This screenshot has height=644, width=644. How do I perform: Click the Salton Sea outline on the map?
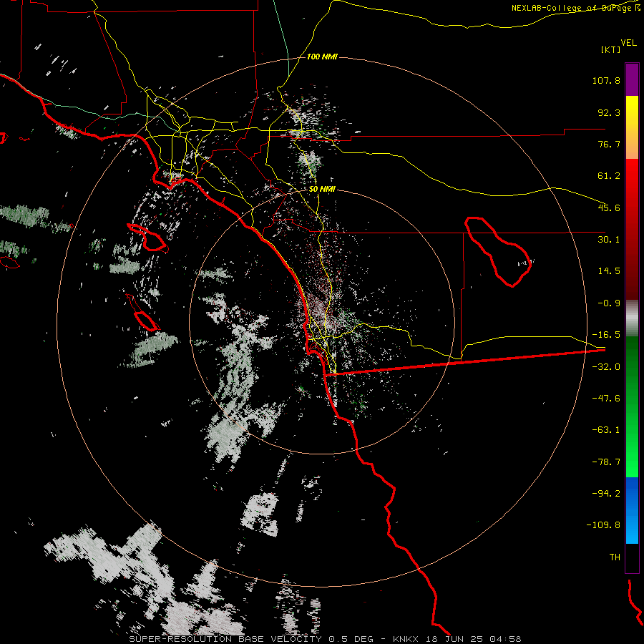[498, 251]
